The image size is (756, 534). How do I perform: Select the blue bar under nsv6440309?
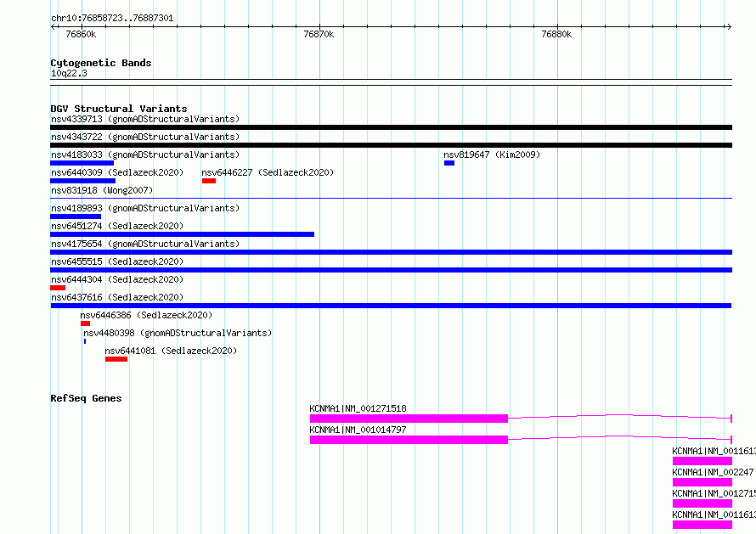tap(83, 181)
